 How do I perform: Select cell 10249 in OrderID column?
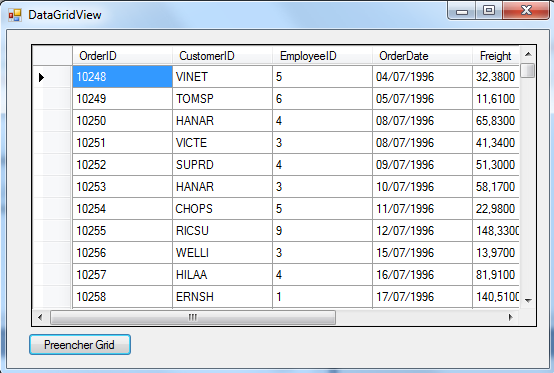(x=122, y=99)
